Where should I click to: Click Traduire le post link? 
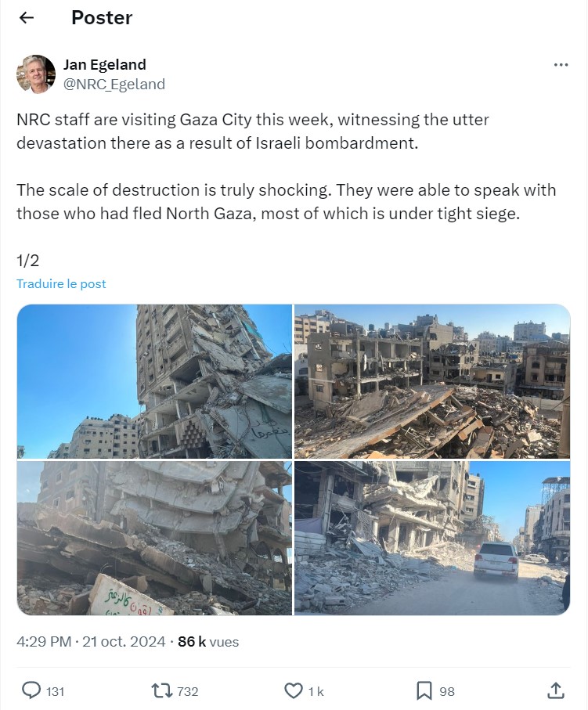click(61, 284)
